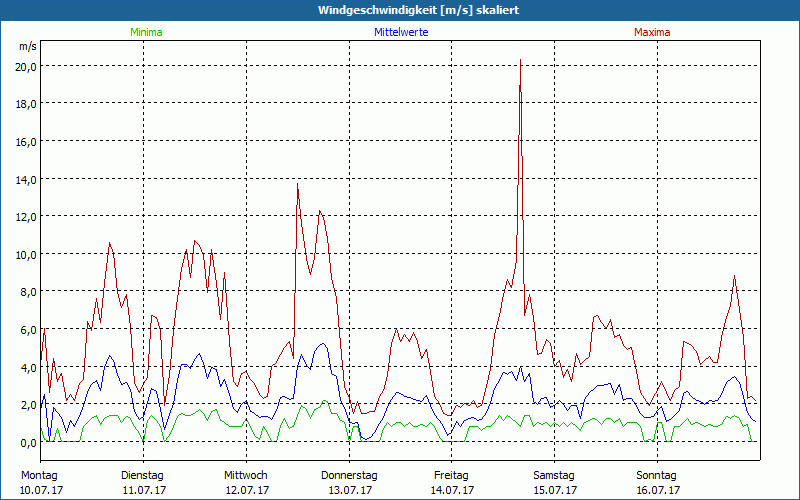Viewport: 800px width, 500px height.
Task: Click the 16.07.17 date label
Action: [657, 490]
